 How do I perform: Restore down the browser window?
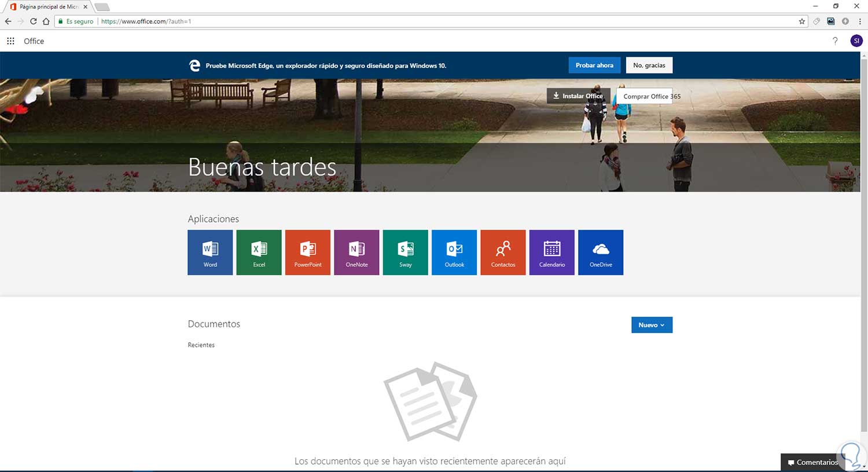point(836,6)
